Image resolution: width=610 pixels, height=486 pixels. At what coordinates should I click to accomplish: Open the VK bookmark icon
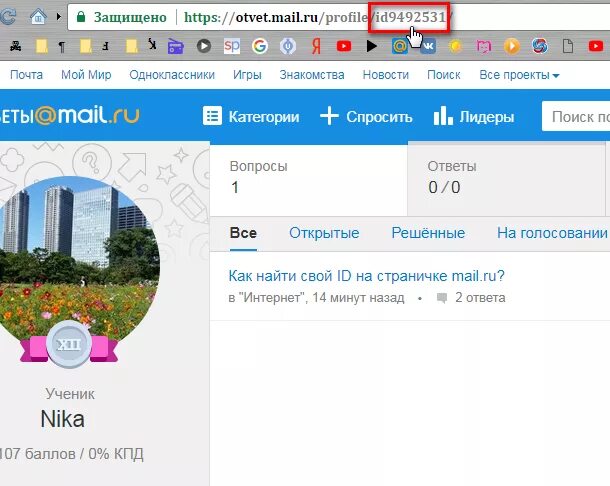pyautogui.click(x=428, y=46)
